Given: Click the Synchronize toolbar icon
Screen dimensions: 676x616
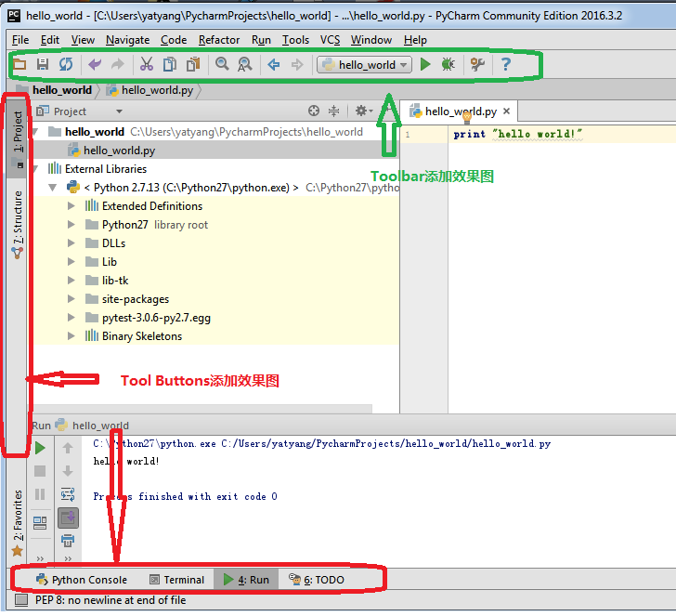Looking at the screenshot, I should coord(66,65).
